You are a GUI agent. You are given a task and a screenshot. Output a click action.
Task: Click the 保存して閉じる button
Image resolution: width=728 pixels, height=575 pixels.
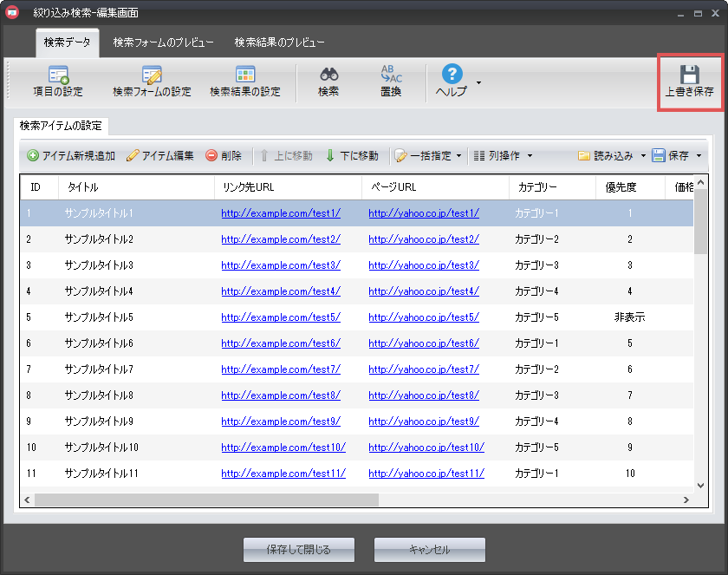299,550
